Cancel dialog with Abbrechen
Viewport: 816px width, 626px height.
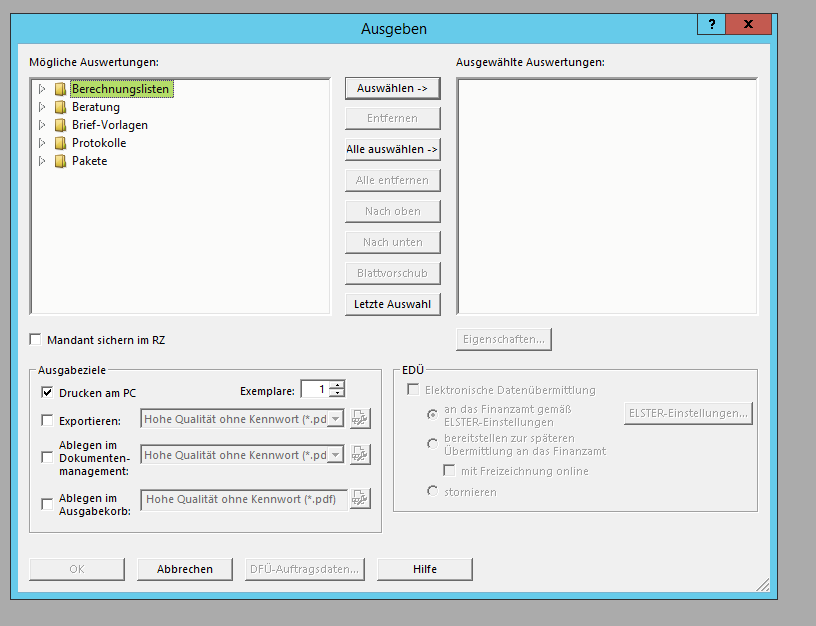click(x=185, y=569)
